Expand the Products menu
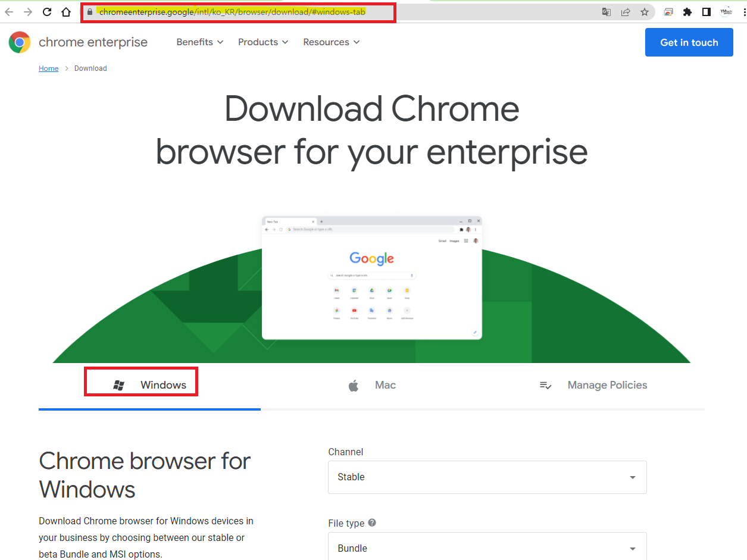 point(263,42)
